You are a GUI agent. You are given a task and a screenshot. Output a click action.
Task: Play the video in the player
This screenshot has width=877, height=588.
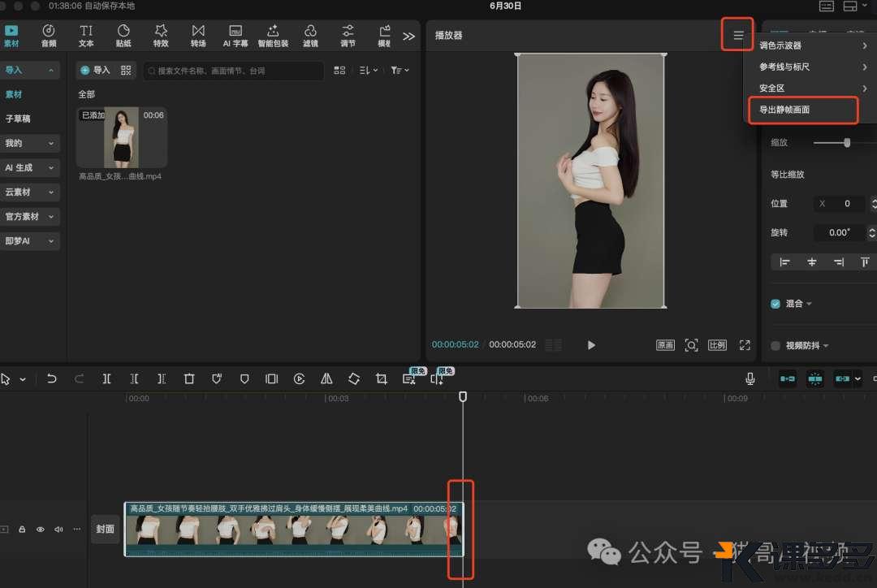591,344
